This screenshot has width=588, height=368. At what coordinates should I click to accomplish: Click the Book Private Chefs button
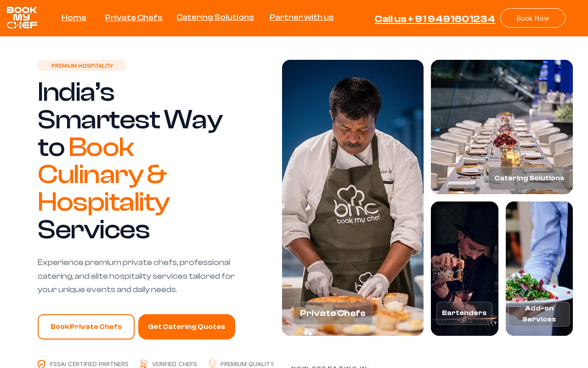[x=86, y=327]
